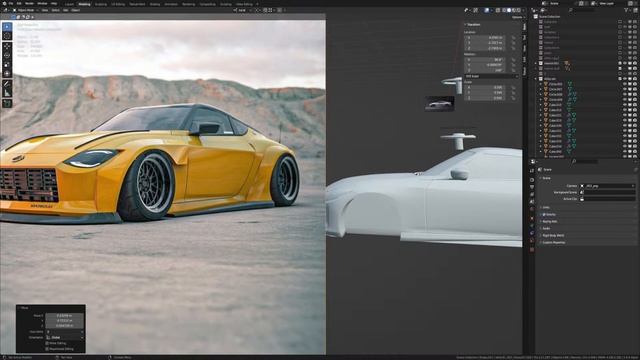Open the outliner display mode icon
Screen dimensions: 640x360
tap(543, 10)
